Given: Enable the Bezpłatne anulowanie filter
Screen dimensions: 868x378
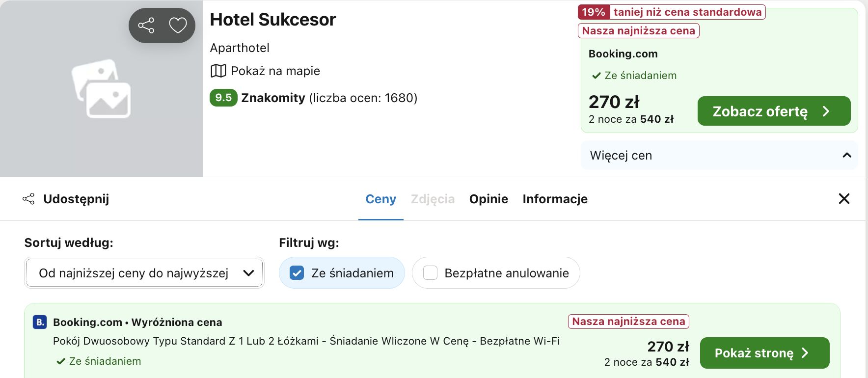Looking at the screenshot, I should click(496, 273).
